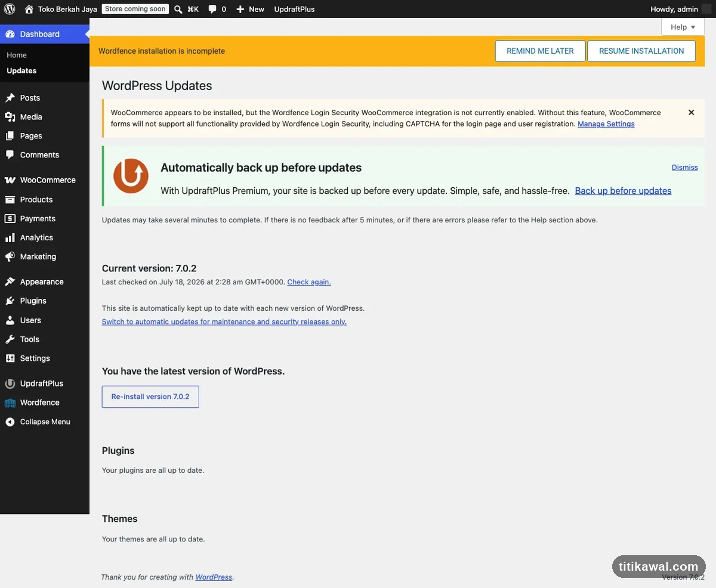Click the Appearance paintbrush icon
Viewport: 716px width, 588px height.
pos(10,281)
